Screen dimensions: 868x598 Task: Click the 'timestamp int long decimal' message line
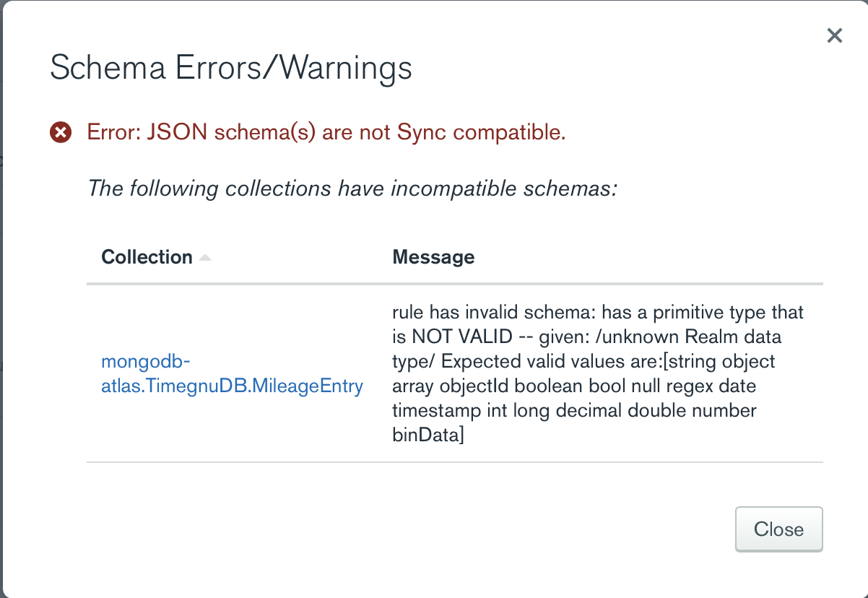tap(574, 410)
